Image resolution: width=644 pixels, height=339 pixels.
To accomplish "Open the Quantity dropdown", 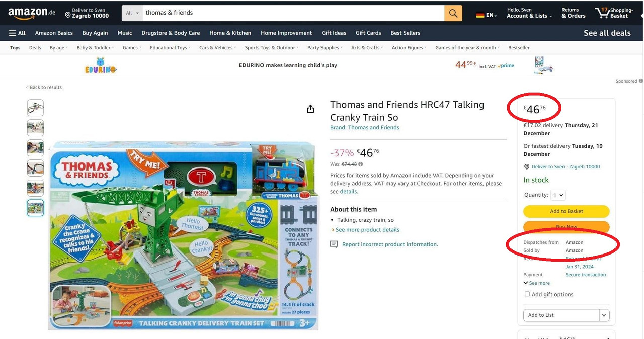I will click(558, 195).
